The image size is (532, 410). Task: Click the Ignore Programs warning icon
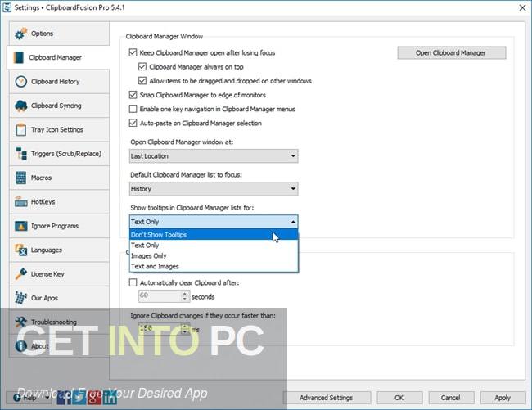pos(20,226)
